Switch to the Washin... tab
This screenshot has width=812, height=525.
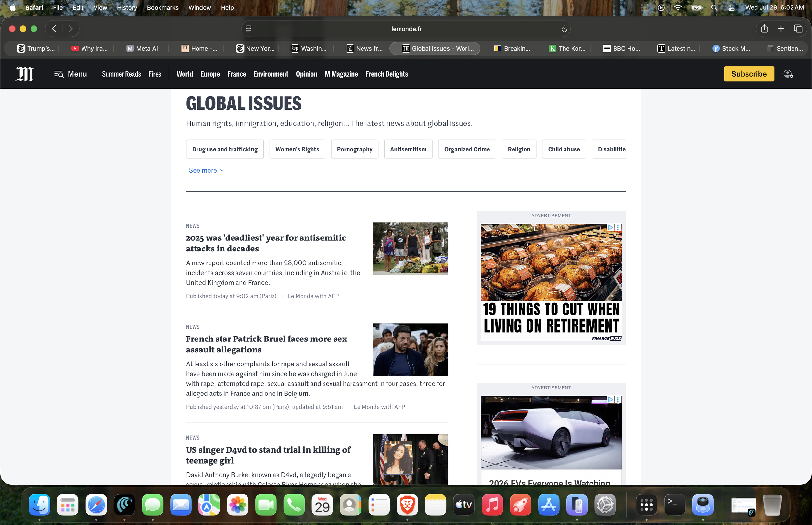(309, 48)
